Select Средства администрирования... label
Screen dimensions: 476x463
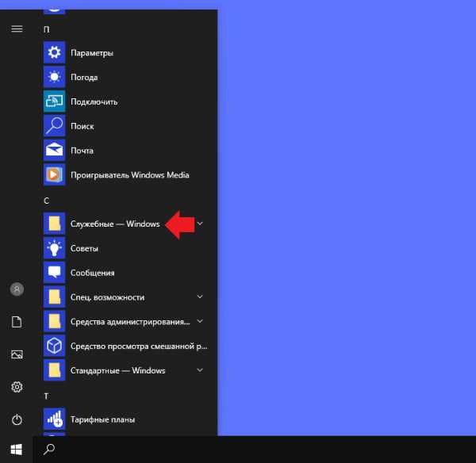[130, 322]
